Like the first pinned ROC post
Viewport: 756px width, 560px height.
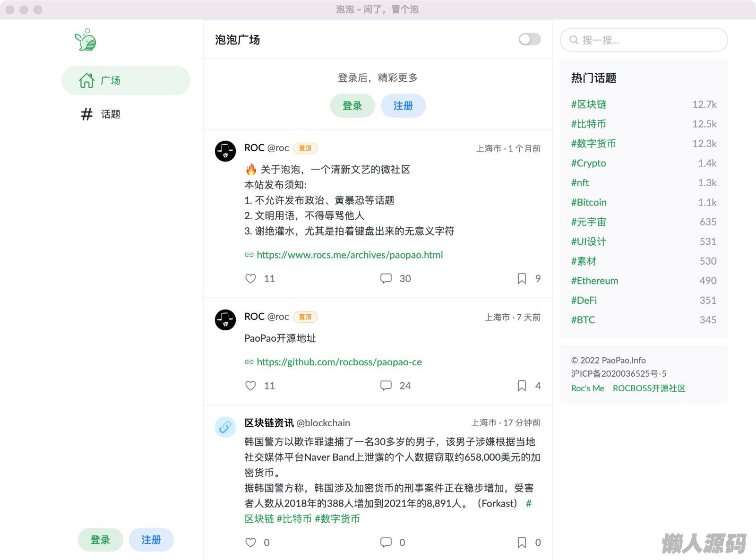[250, 279]
